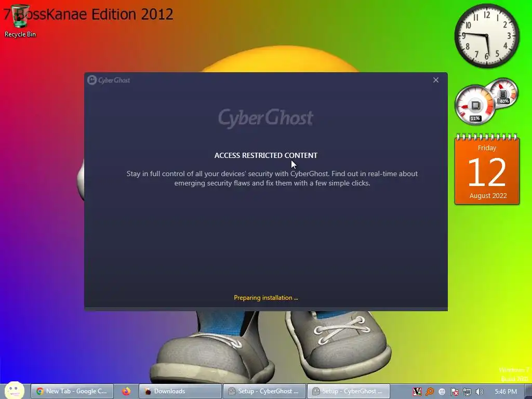Screen dimensions: 532x399
Task: Switch to the Downloads taskbar window
Action: 180,391
